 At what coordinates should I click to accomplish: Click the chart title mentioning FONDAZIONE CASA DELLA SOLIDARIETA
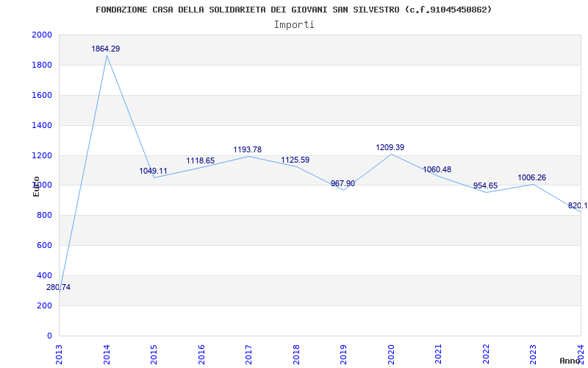tap(293, 10)
